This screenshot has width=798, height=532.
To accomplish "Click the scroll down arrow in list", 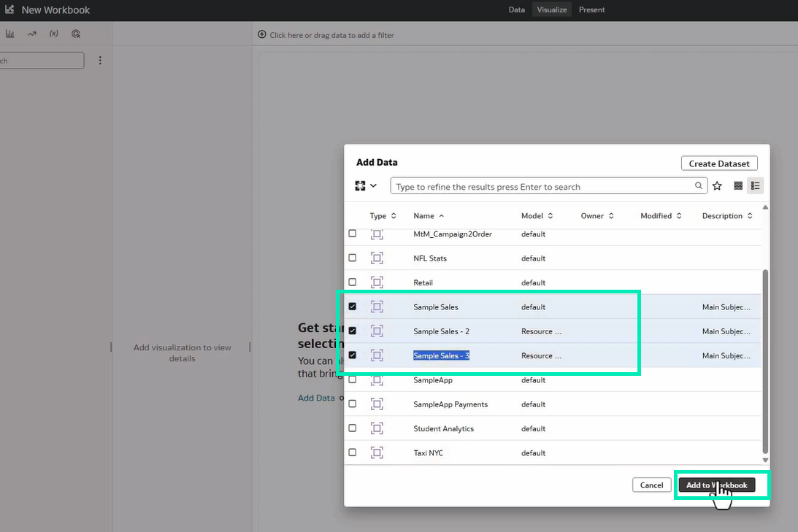I will [765, 460].
